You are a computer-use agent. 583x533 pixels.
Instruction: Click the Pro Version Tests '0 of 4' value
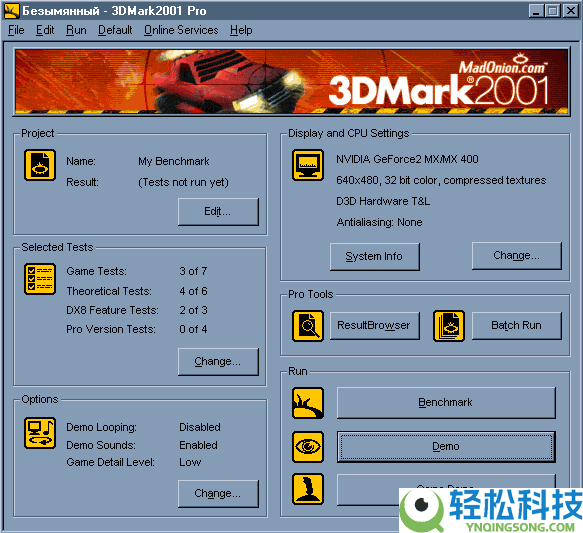[x=193, y=329]
